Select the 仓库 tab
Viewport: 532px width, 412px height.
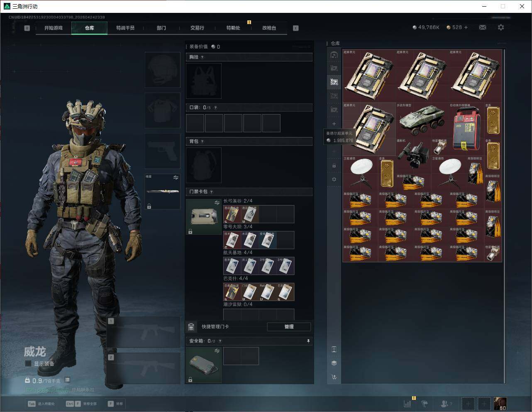pos(90,28)
